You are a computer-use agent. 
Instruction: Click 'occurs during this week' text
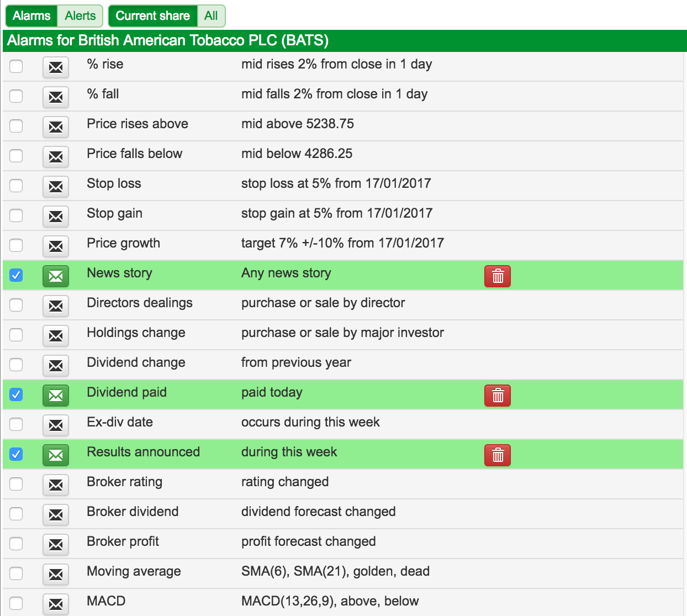click(310, 422)
